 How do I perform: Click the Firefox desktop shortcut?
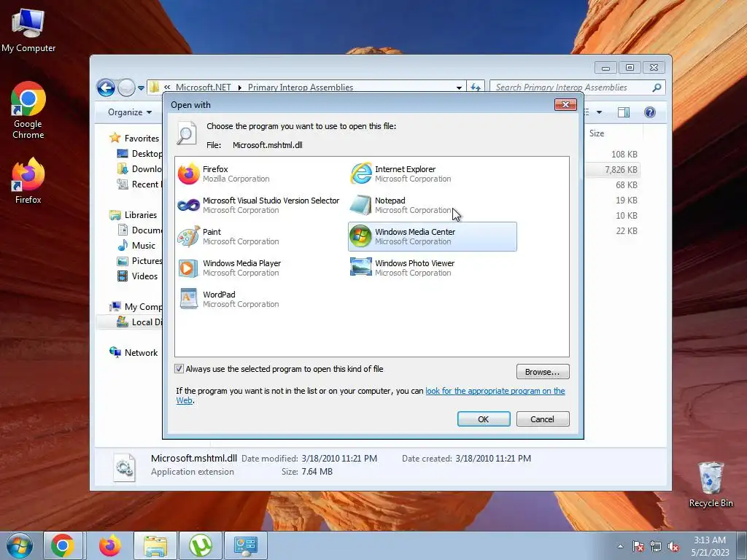click(x=28, y=181)
